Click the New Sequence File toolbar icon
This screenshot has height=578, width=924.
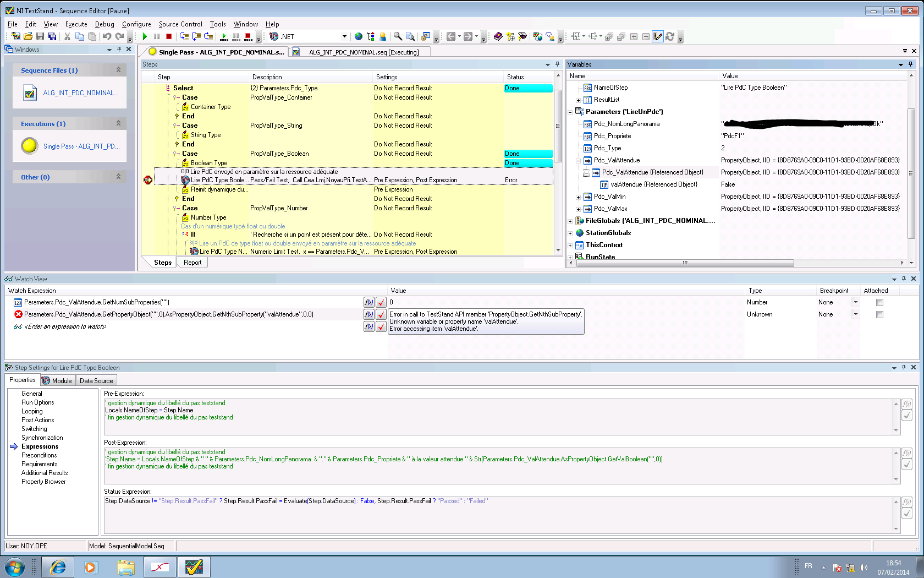(x=16, y=36)
